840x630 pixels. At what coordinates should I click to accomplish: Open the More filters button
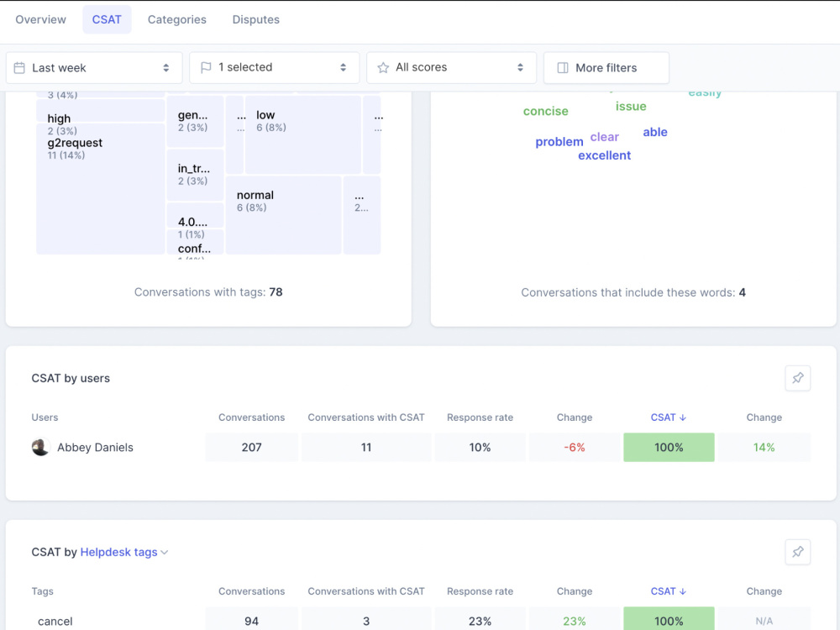pos(606,67)
